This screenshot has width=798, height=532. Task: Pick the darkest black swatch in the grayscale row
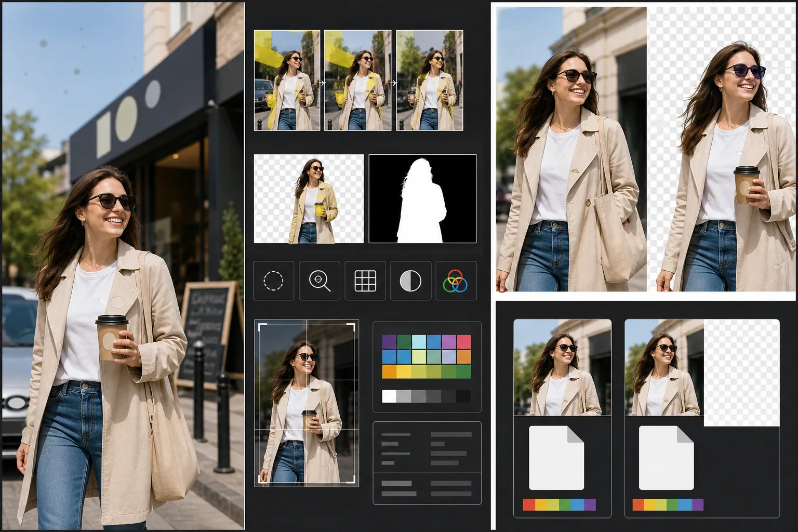[x=463, y=396]
